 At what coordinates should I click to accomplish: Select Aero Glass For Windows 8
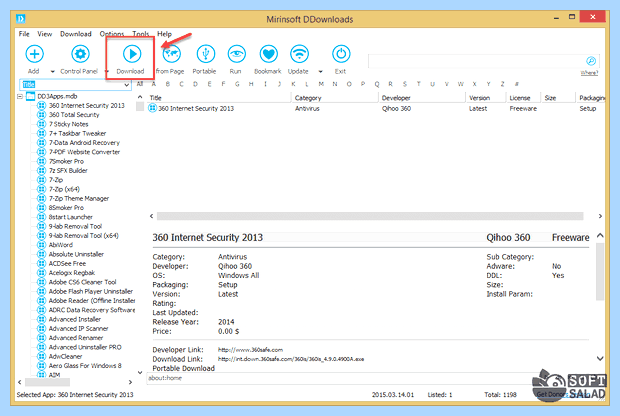[85, 366]
